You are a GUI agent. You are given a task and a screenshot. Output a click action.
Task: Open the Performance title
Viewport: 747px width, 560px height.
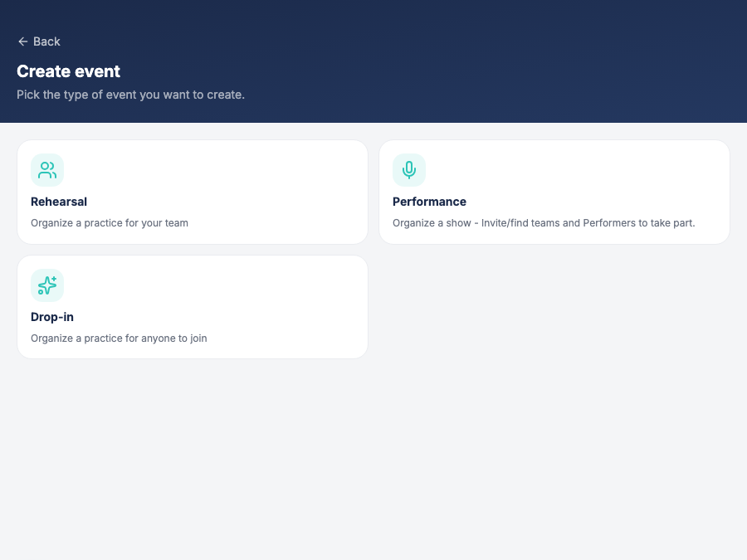pos(429,202)
